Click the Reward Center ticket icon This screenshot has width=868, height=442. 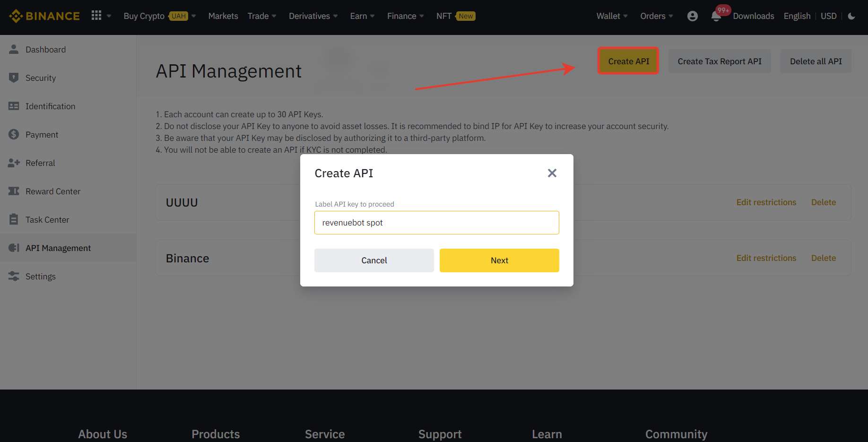(14, 191)
